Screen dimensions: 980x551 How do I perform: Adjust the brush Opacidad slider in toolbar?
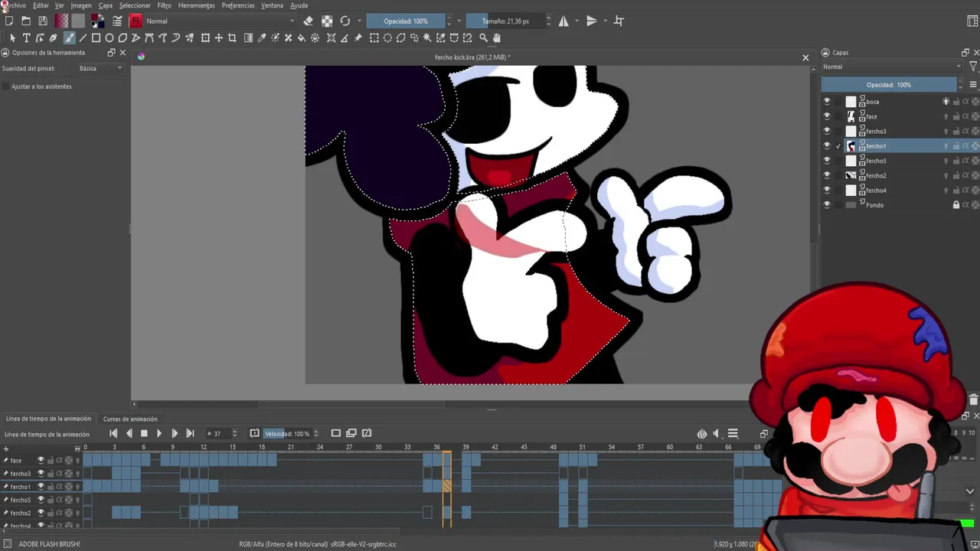(x=406, y=21)
